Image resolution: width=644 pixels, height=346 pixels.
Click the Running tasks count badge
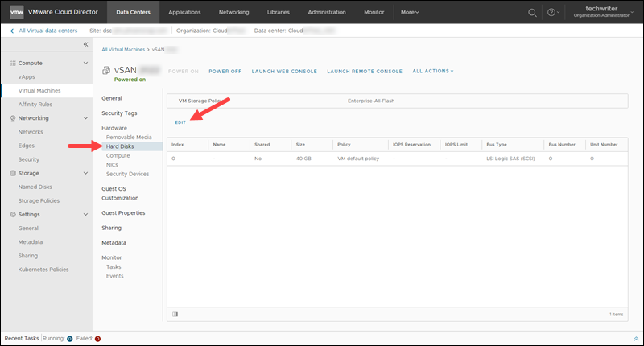(x=70, y=339)
